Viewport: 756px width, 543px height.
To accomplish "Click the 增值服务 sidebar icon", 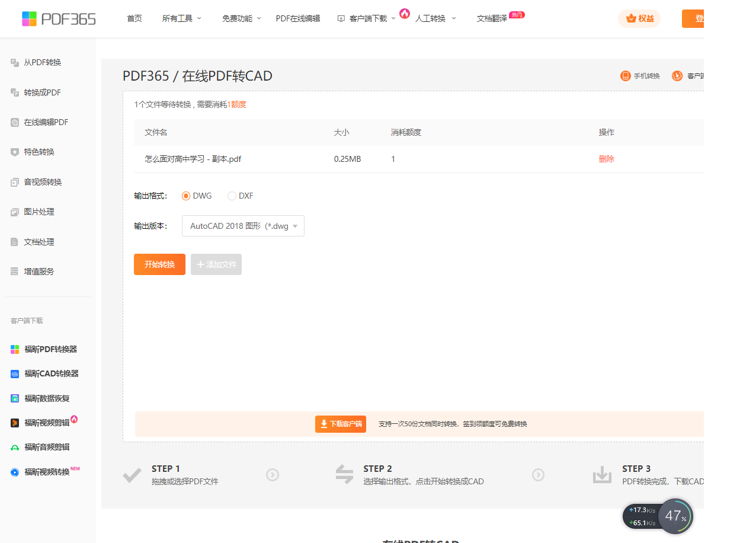I will coord(15,271).
